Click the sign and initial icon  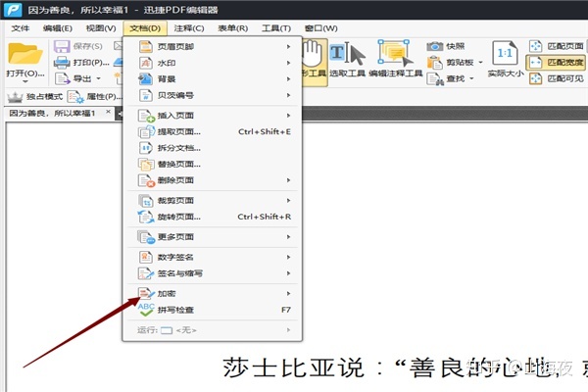point(145,273)
